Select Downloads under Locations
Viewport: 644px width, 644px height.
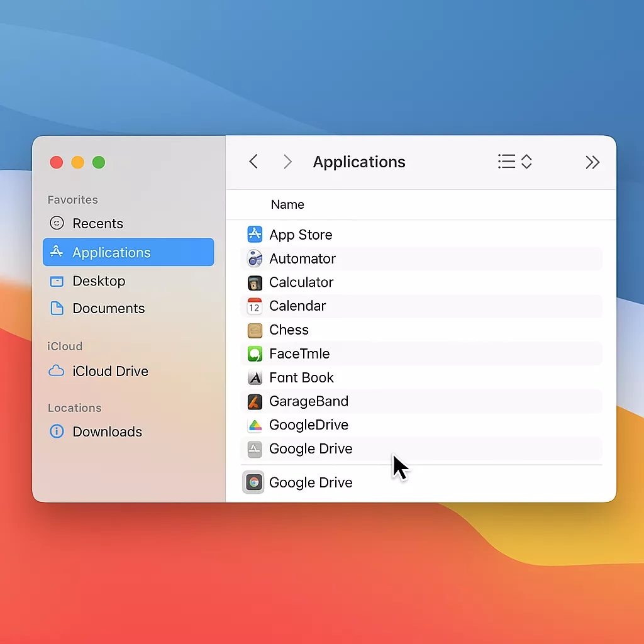(107, 431)
